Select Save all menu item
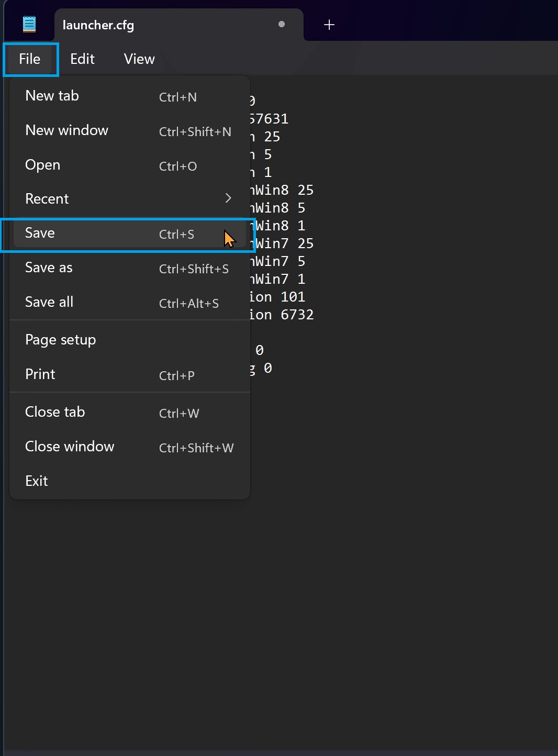This screenshot has width=558, height=756. (49, 302)
